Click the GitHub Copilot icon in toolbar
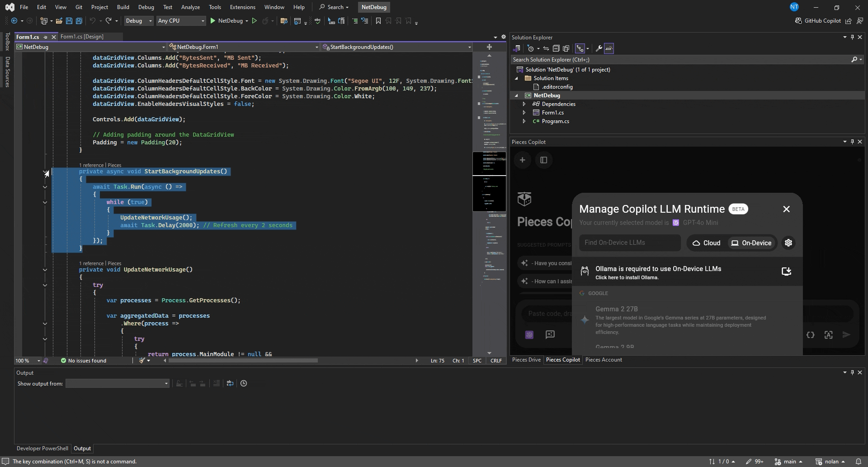Image resolution: width=868 pixels, height=467 pixels. point(798,21)
